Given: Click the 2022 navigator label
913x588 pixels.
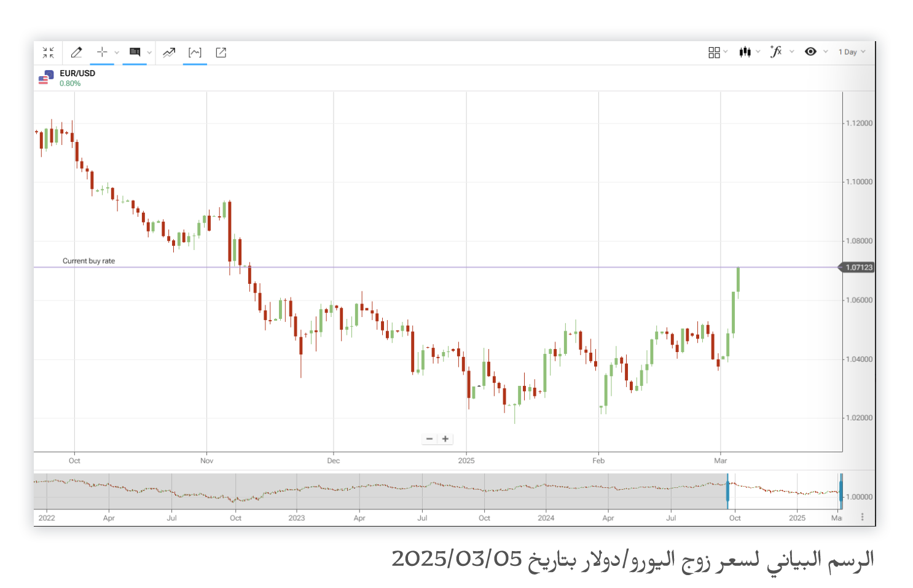Looking at the screenshot, I should [47, 518].
